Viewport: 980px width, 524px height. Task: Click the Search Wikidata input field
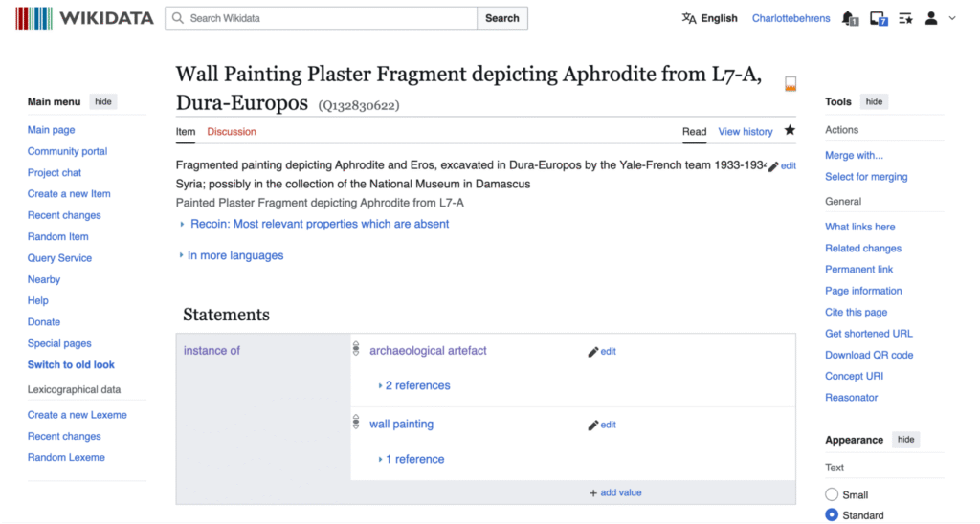coord(321,18)
